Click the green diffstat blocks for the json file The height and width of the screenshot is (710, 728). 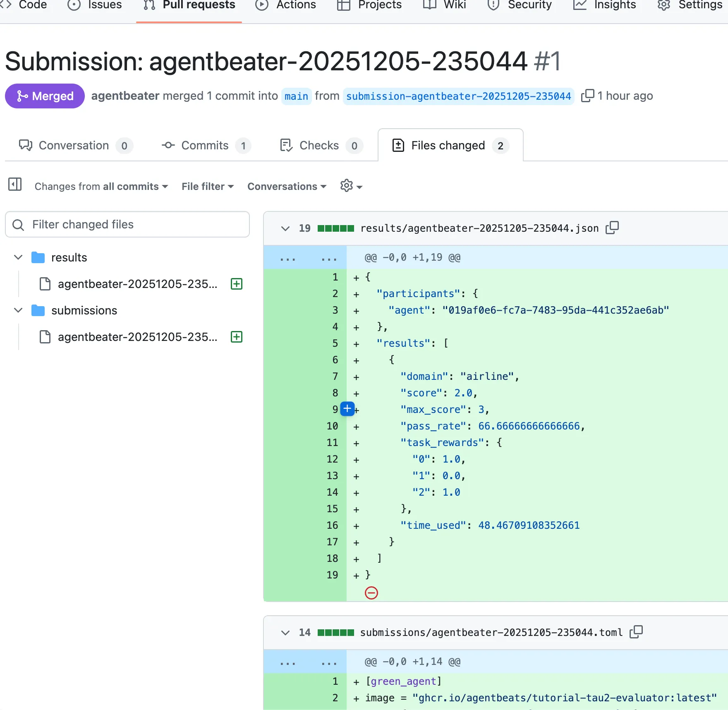[335, 228]
